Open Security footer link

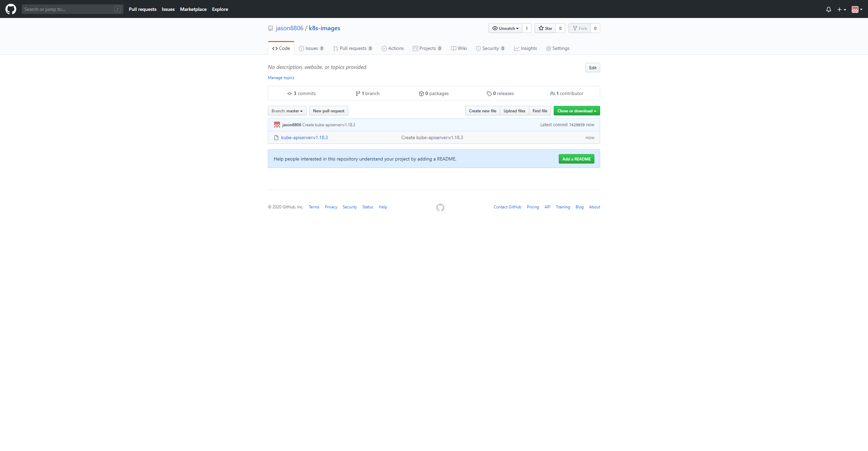coord(350,207)
